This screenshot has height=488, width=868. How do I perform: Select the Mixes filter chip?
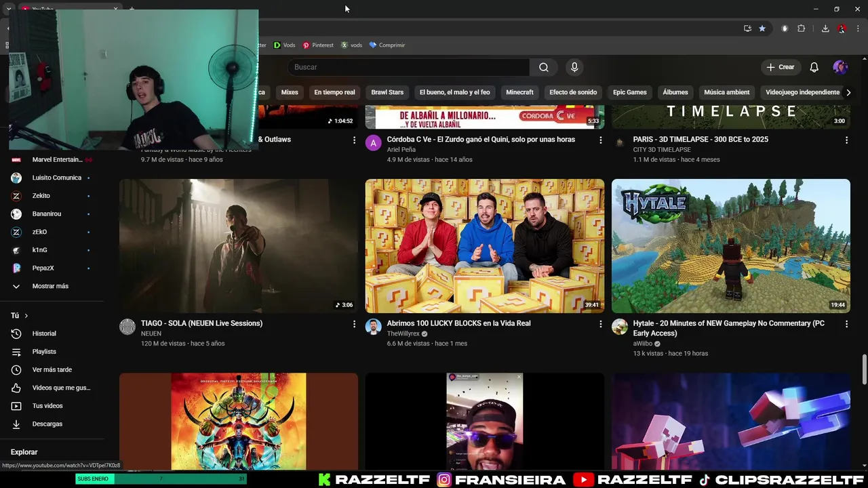[x=290, y=92]
